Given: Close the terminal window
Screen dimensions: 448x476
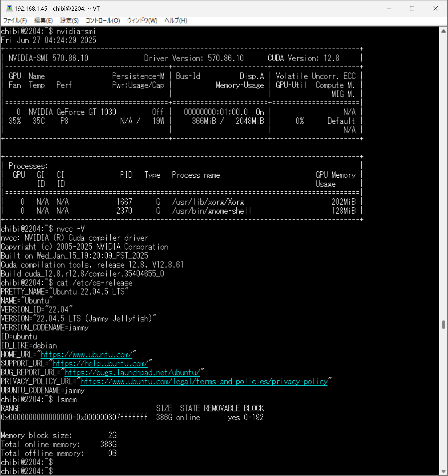Looking at the screenshot, I should pos(435,8).
